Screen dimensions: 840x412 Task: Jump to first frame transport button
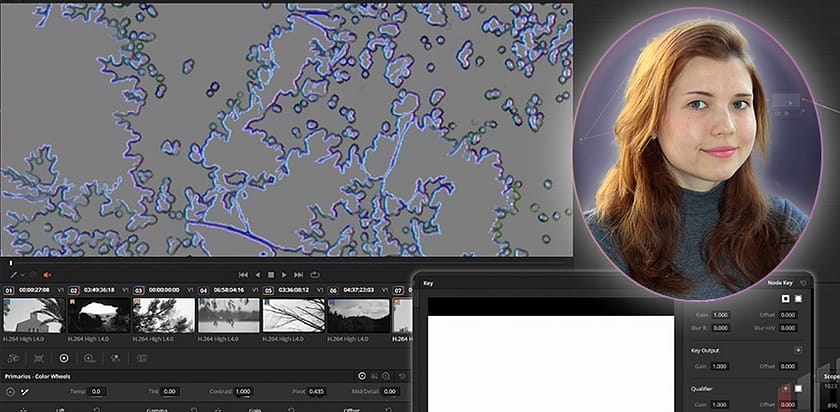(243, 275)
